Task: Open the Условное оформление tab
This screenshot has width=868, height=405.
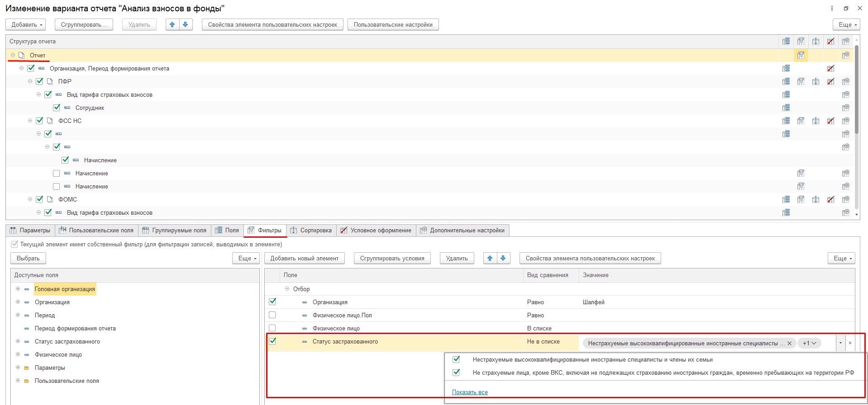Action: click(376, 231)
